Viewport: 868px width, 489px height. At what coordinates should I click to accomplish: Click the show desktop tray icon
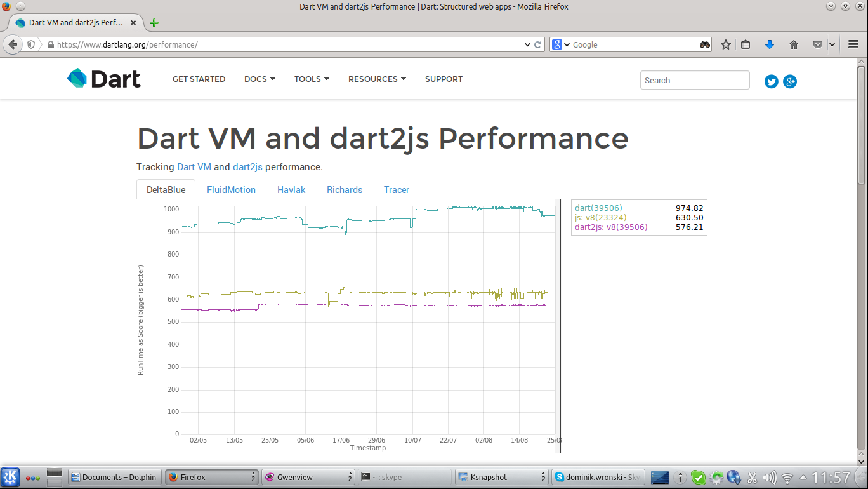[x=660, y=478]
